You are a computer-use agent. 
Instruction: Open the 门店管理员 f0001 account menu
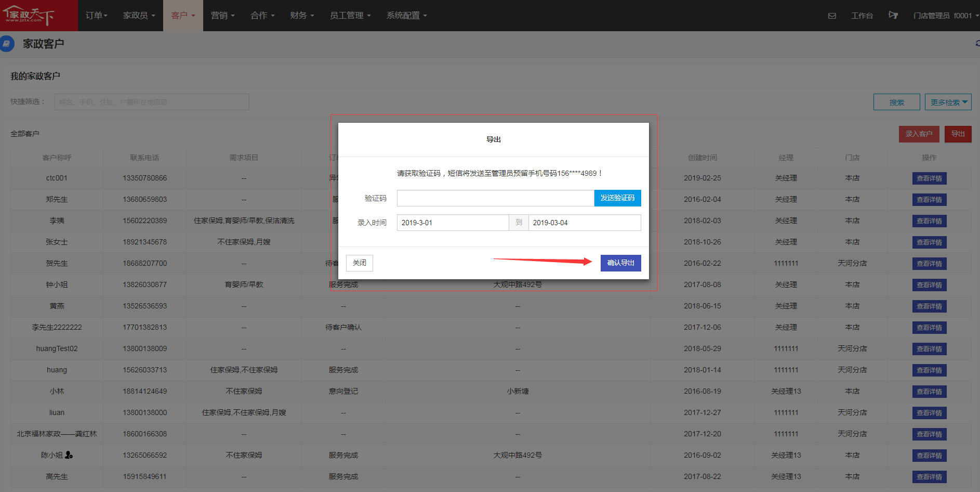coord(946,16)
